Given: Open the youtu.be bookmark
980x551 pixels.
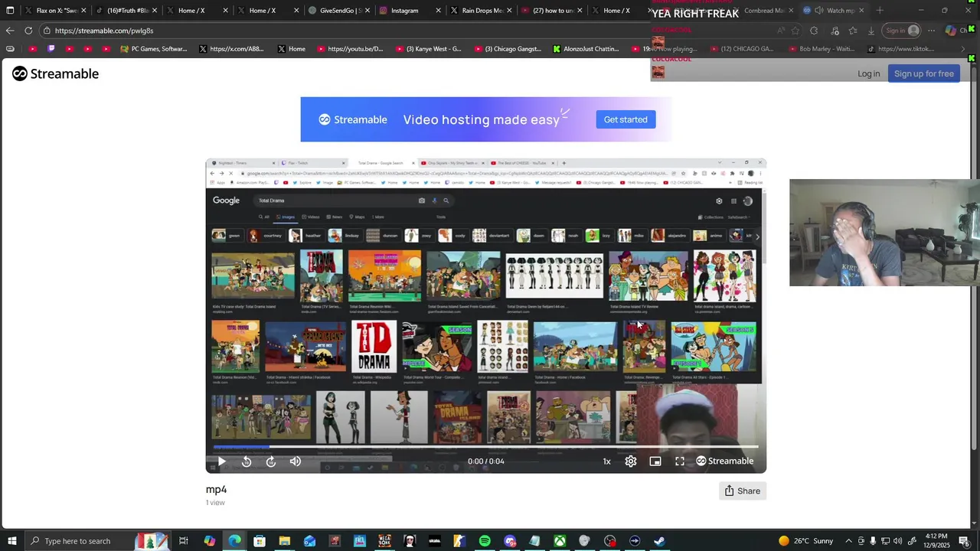Looking at the screenshot, I should (x=350, y=49).
